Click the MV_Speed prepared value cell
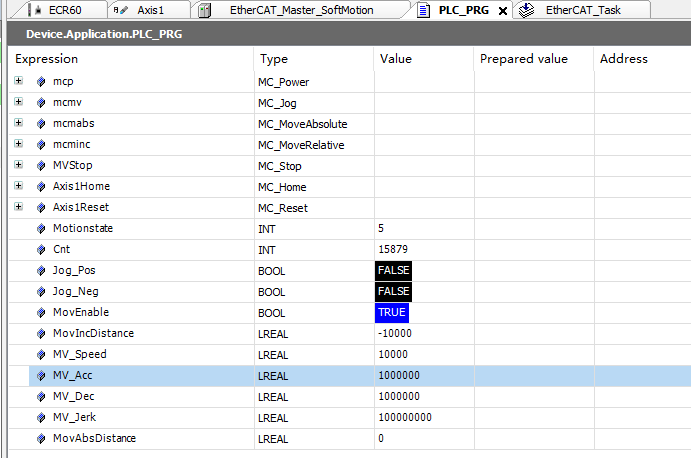The image size is (691, 458). pyautogui.click(x=534, y=355)
